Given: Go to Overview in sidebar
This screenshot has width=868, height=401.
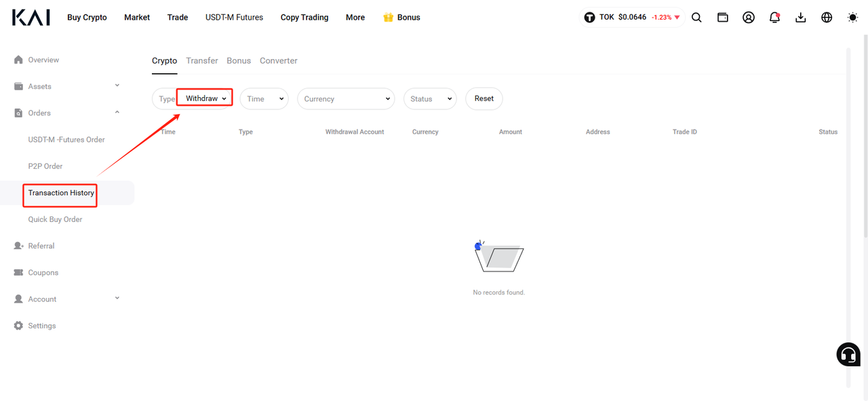Looking at the screenshot, I should 43,60.
